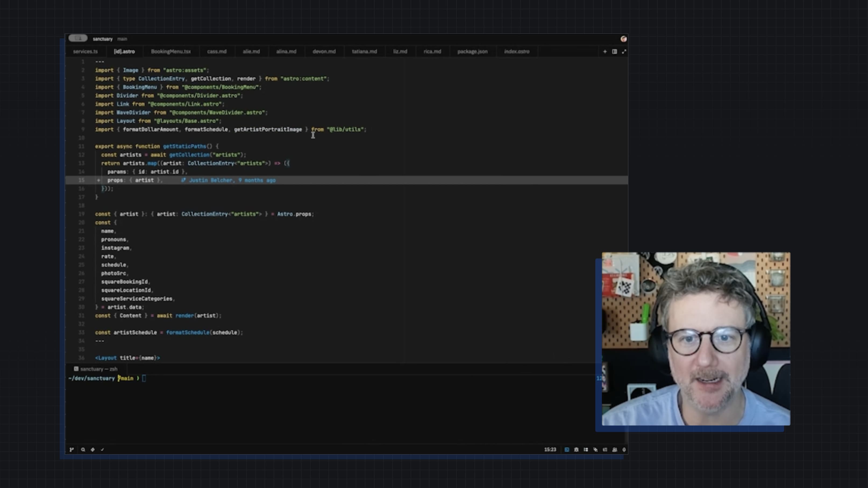Click the user avatar in title bar
This screenshot has height=488, width=868.
click(x=623, y=39)
